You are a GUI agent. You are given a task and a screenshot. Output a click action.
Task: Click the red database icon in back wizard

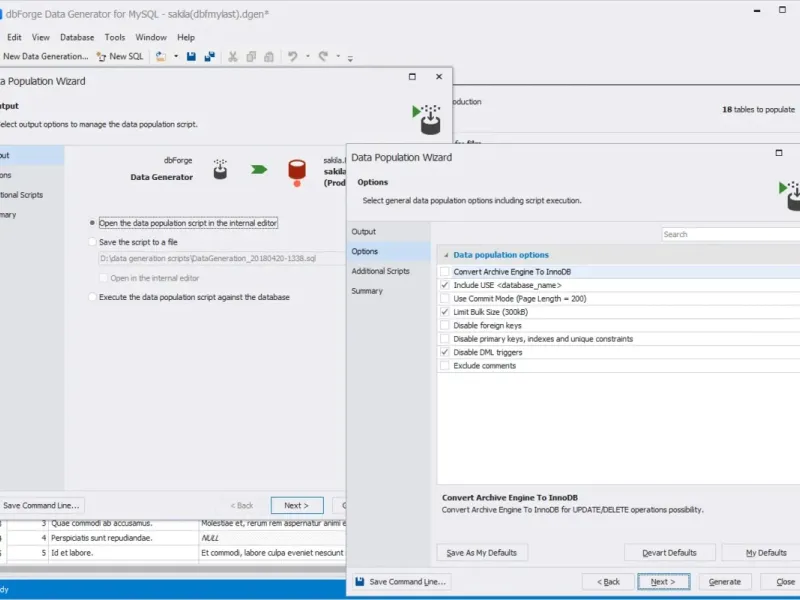(x=297, y=172)
